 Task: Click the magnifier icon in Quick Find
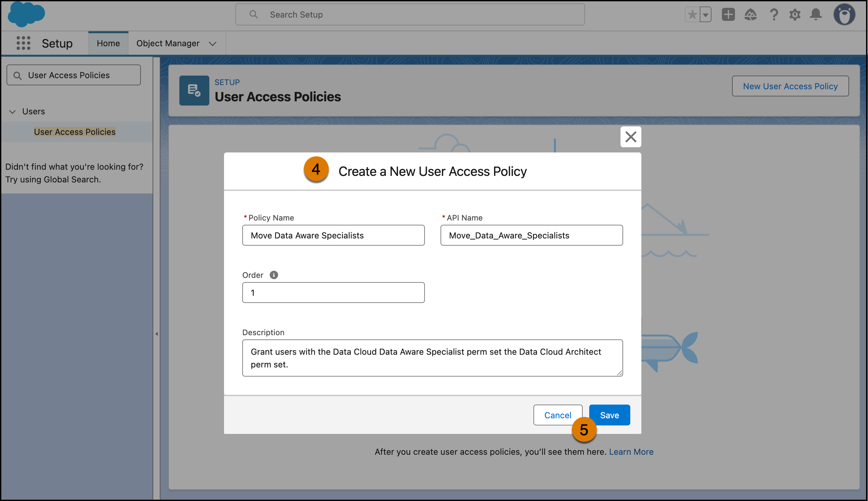pyautogui.click(x=17, y=75)
